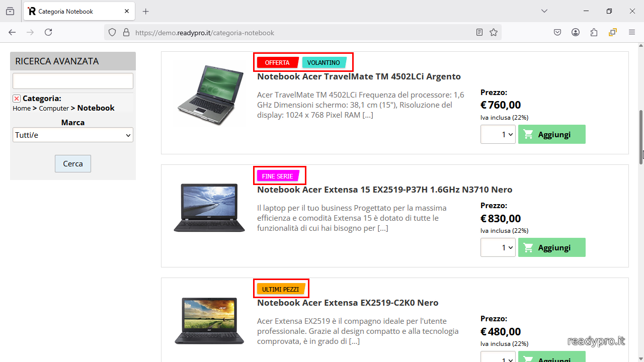
Task: Bookmark page with the star icon
Action: coord(494,32)
